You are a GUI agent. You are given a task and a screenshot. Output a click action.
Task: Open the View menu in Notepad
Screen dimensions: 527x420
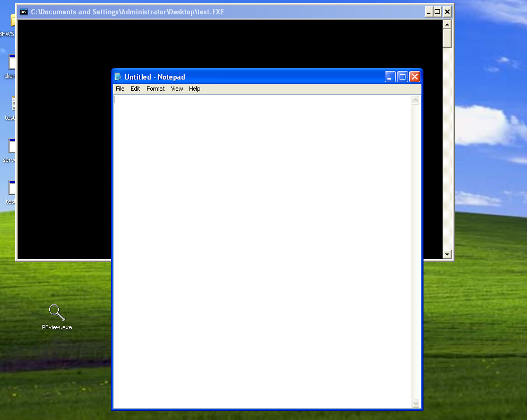177,89
